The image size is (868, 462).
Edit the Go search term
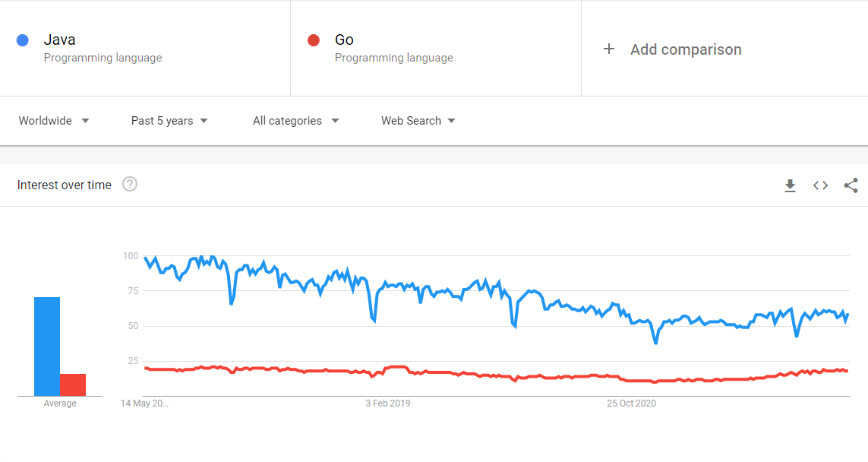pyautogui.click(x=436, y=48)
